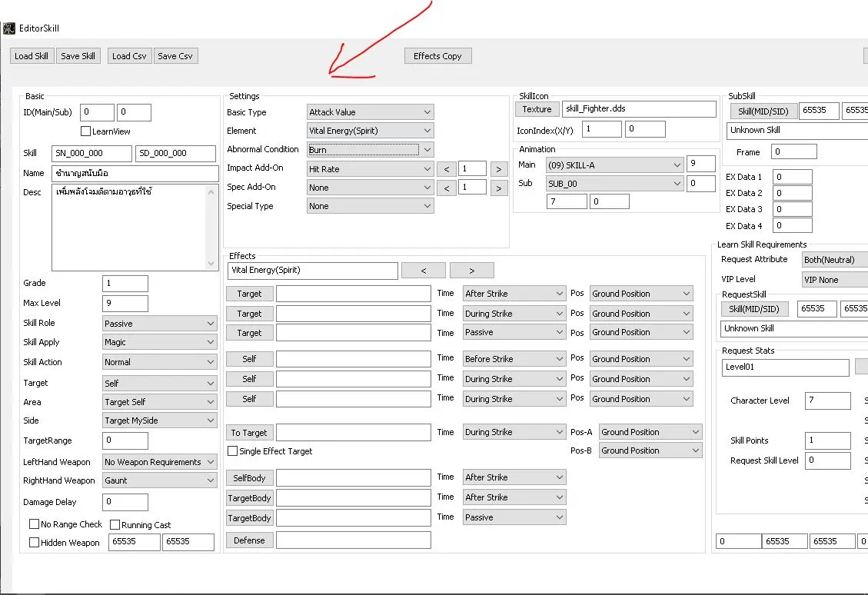Viewport: 868px width, 595px height.
Task: Open the Side dropdown showing Target MySide
Action: tap(159, 420)
